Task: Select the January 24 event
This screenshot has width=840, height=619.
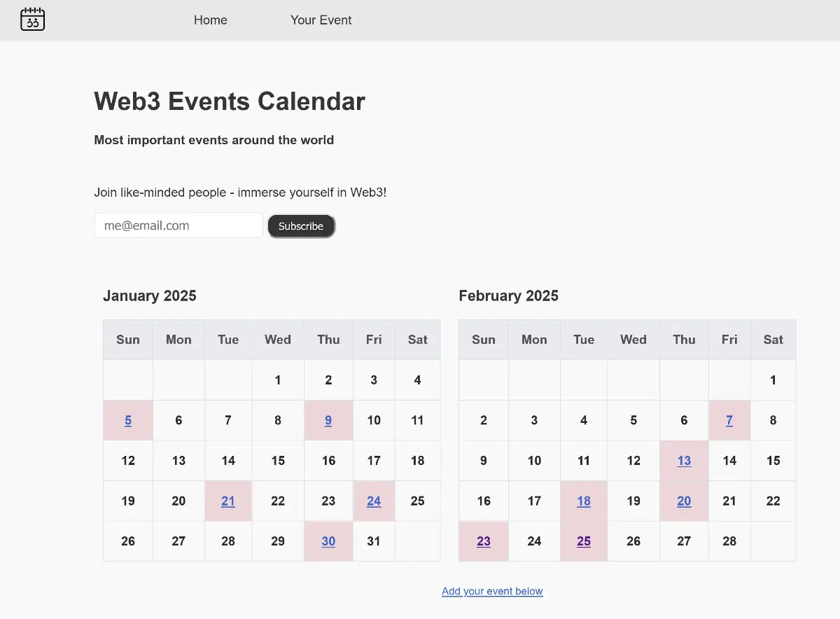Action: point(374,501)
